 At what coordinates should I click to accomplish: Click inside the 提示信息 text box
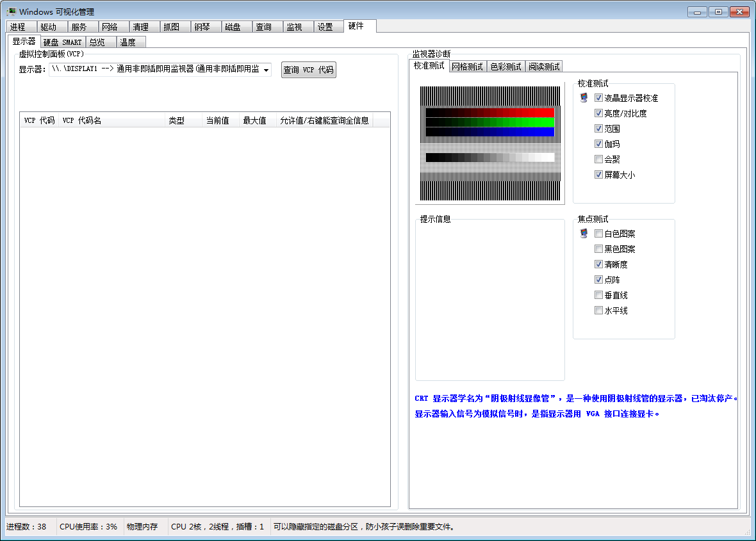point(489,301)
